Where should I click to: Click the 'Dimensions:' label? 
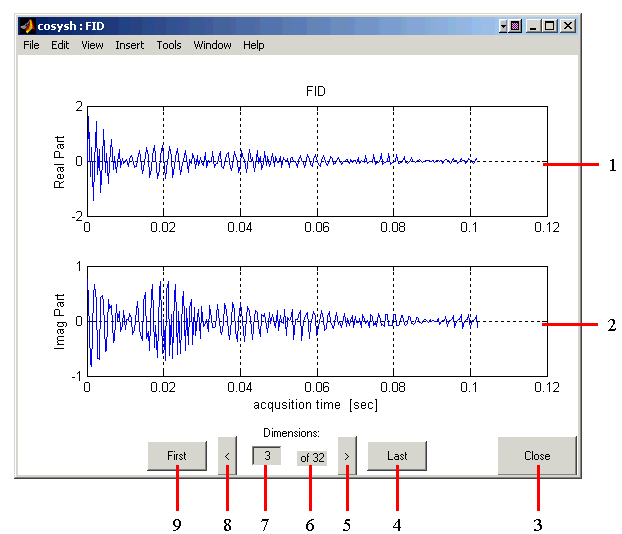pos(292,433)
